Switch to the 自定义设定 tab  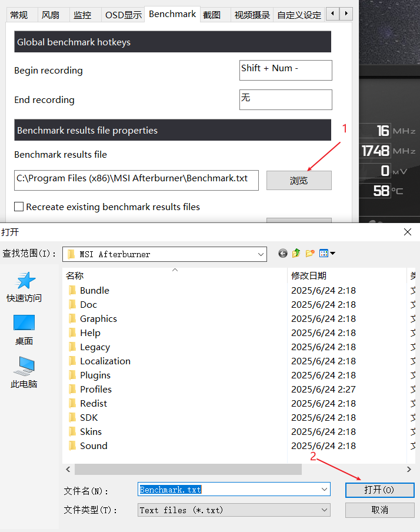(x=299, y=15)
